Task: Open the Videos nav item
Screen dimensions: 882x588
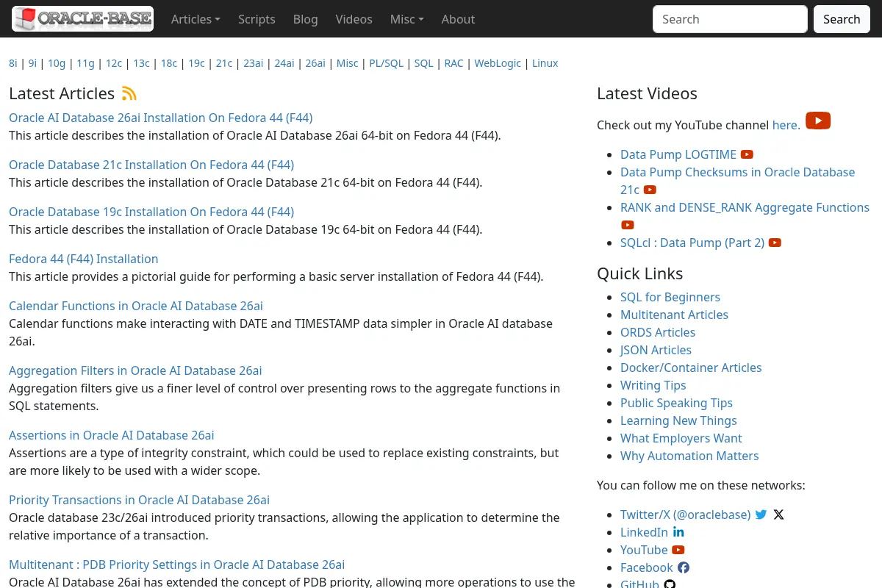Action: pyautogui.click(x=354, y=19)
